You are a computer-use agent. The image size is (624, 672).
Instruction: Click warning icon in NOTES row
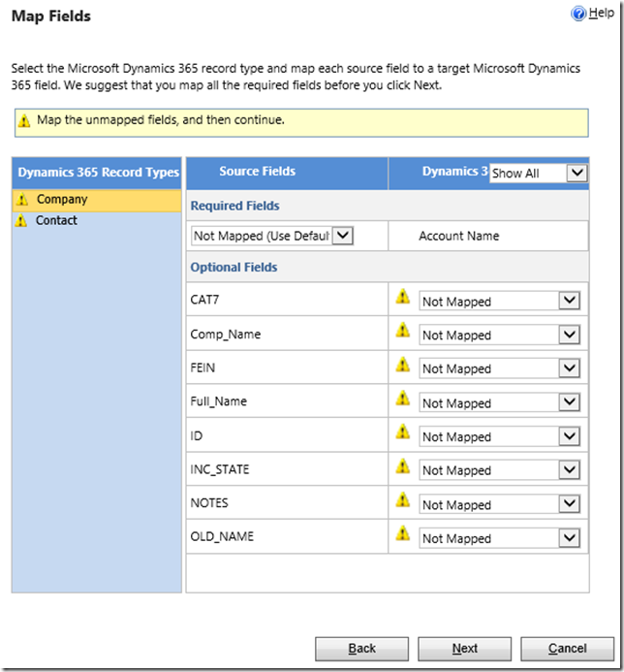(402, 499)
